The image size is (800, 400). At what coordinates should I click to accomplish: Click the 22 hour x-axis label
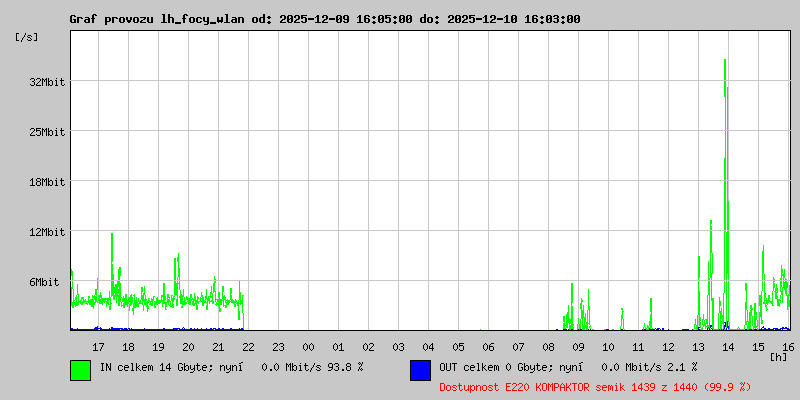[248, 347]
